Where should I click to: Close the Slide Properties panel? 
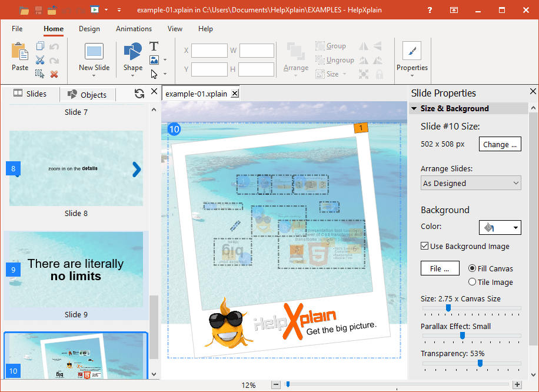point(533,91)
